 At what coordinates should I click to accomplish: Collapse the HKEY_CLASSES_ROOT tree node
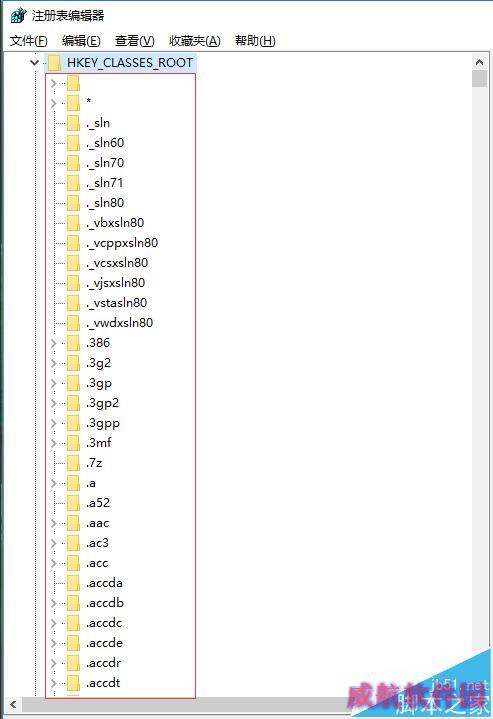click(x=34, y=62)
